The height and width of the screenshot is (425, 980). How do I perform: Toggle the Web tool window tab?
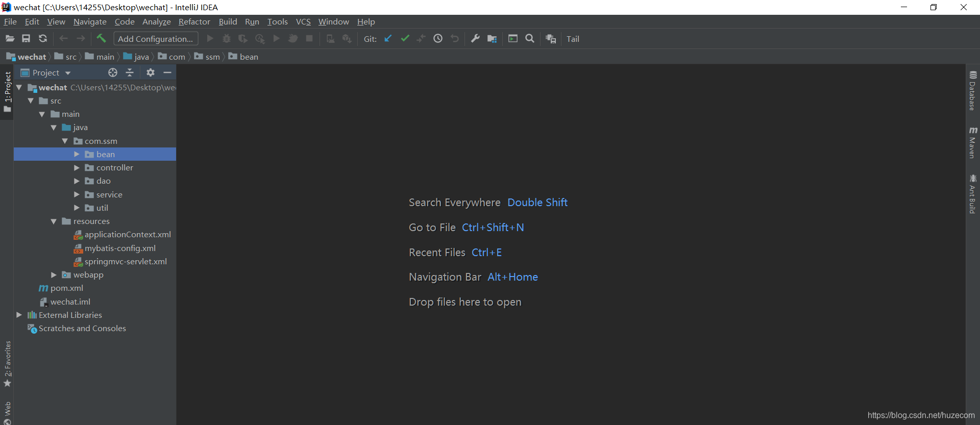click(7, 412)
